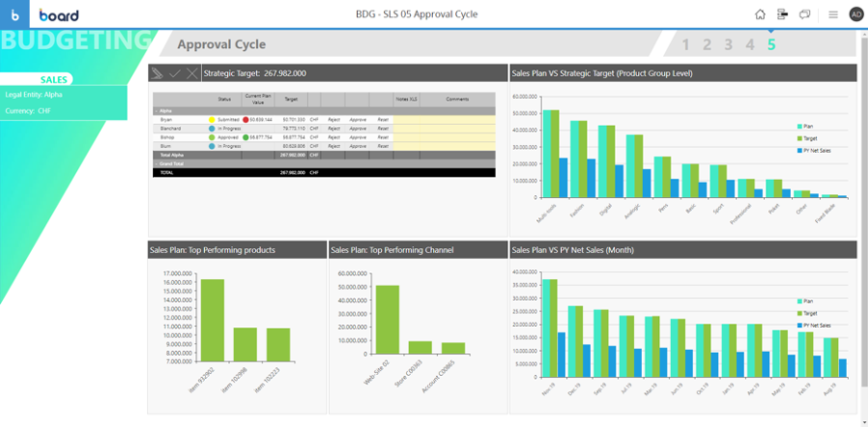Collapse the Grand Total group row

(x=157, y=163)
